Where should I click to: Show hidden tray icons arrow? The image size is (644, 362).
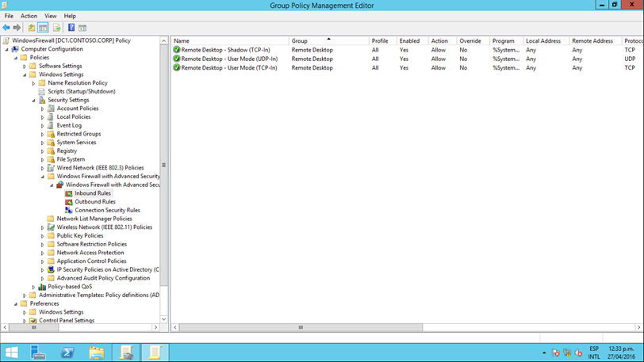[544, 353]
